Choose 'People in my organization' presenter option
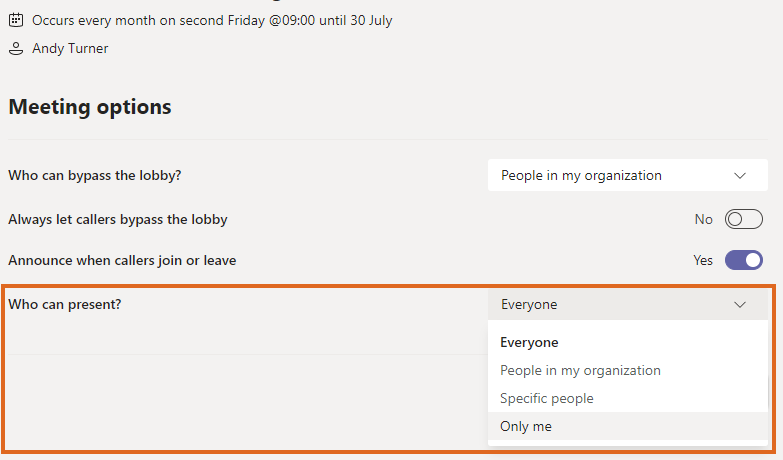This screenshot has height=460, width=783. pos(580,370)
